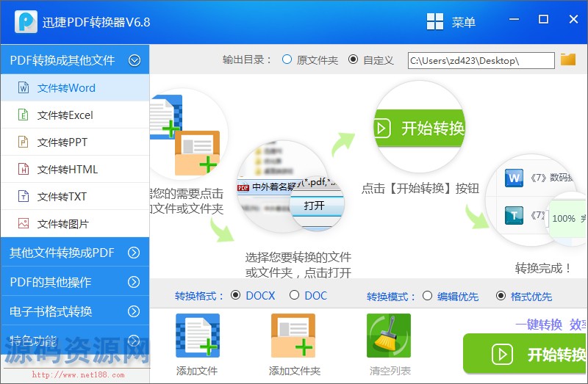Viewport: 588px width, 384px height.
Task: Click the output path field C:\Users\zd423\Desktop\
Action: pos(481,60)
